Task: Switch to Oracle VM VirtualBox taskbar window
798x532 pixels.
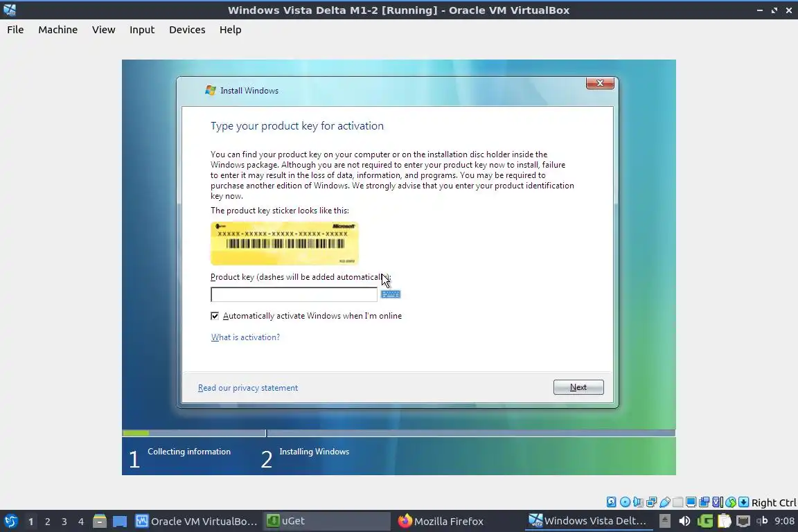Action: point(197,521)
